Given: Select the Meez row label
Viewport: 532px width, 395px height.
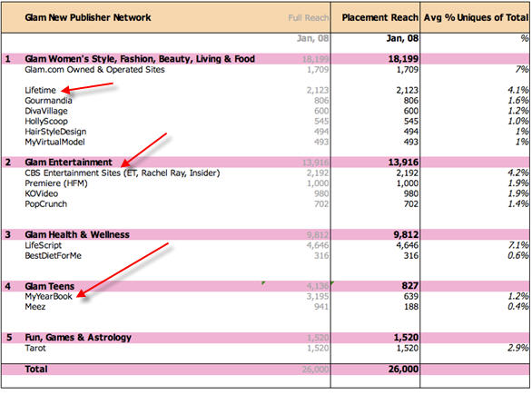Looking at the screenshot, I should 34,307.
